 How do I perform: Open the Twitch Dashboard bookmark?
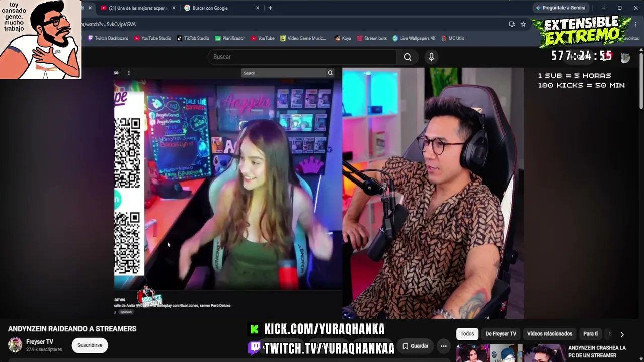(x=108, y=38)
